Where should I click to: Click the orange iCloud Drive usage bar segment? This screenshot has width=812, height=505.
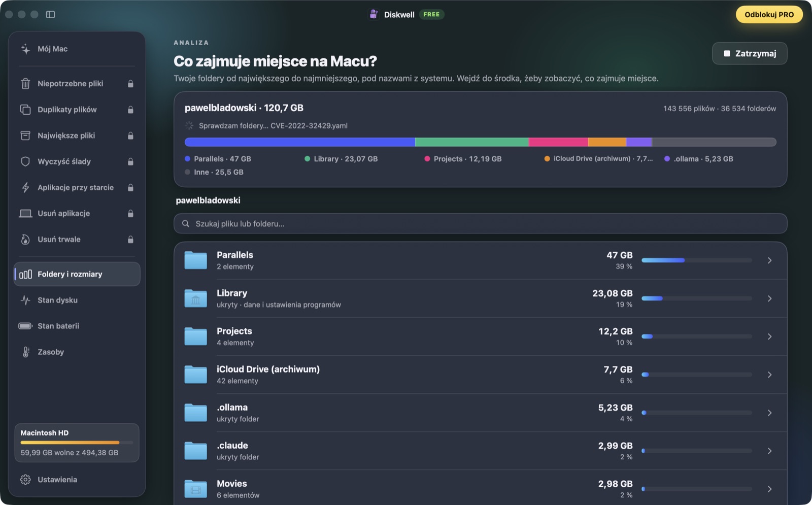coord(607,142)
